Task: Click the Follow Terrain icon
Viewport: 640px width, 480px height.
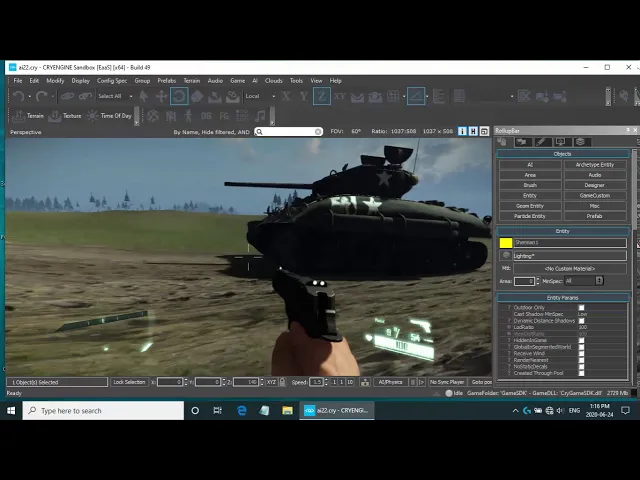Action: click(357, 96)
